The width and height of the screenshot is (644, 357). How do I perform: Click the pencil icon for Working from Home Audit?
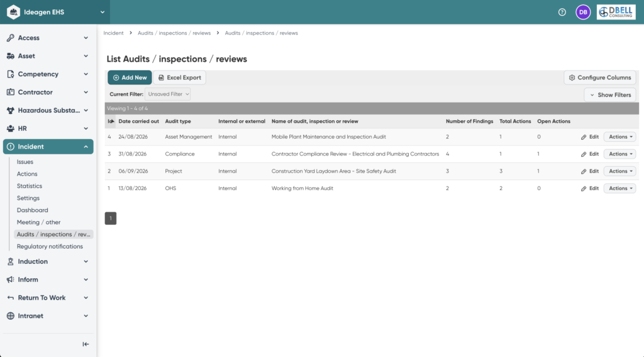583,189
